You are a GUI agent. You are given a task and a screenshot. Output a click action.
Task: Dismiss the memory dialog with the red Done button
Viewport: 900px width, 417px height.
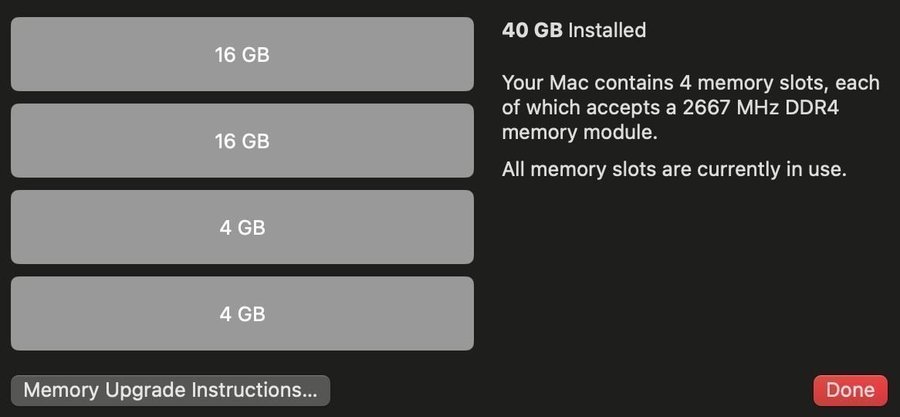850,390
